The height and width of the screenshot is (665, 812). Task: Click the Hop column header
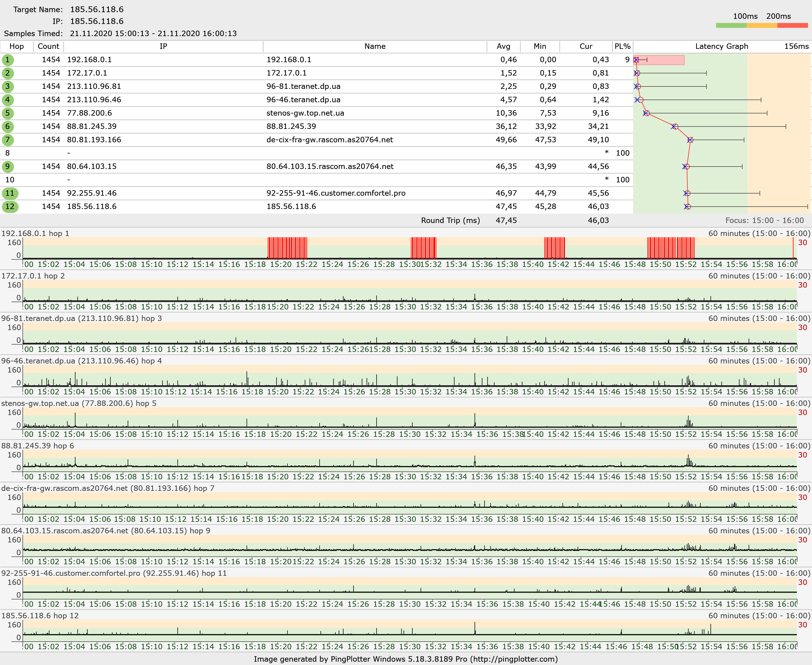[16, 46]
